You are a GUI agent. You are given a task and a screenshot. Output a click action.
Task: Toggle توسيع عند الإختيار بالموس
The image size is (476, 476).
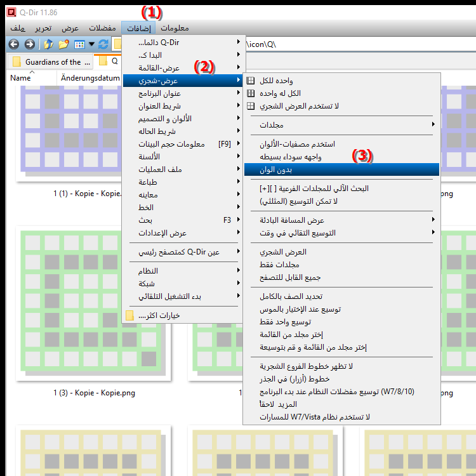click(x=342, y=309)
